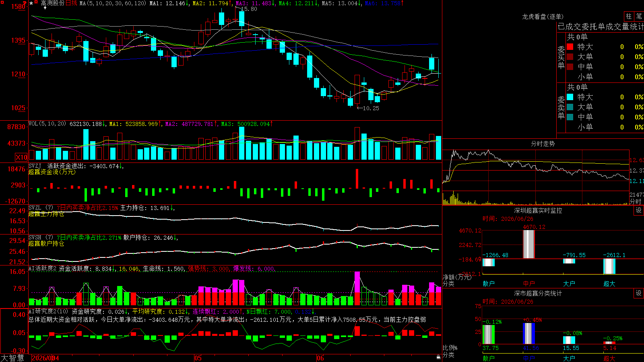Click the 散户 ratio bar showing -0.12%
The image size is (644, 362).
pyautogui.click(x=488, y=335)
